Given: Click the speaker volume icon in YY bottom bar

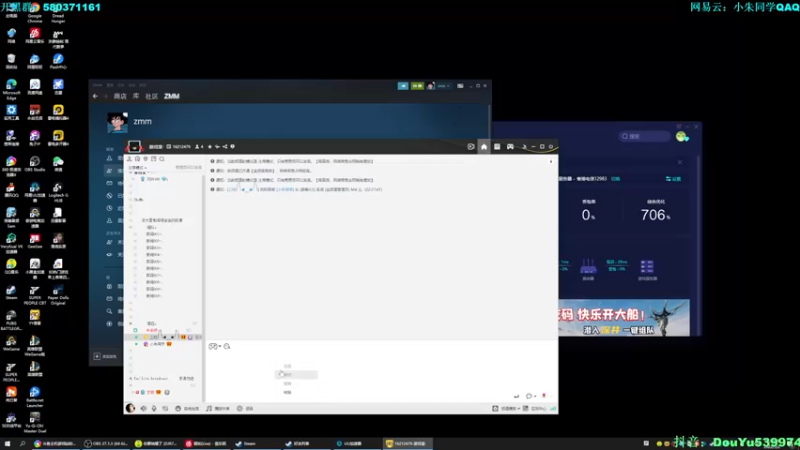Looking at the screenshot, I should pos(143,408).
